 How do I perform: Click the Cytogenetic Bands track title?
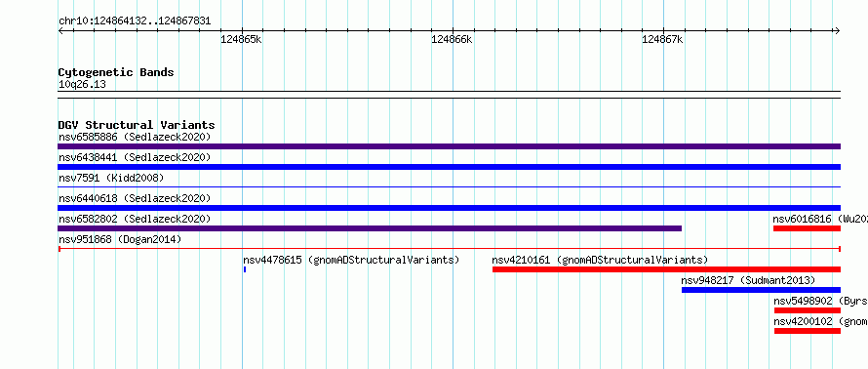click(116, 72)
